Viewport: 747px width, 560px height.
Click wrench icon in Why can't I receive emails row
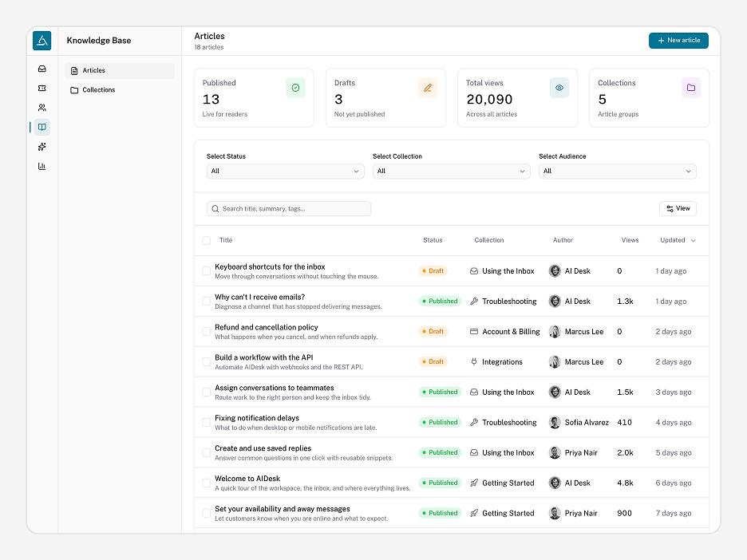[474, 301]
